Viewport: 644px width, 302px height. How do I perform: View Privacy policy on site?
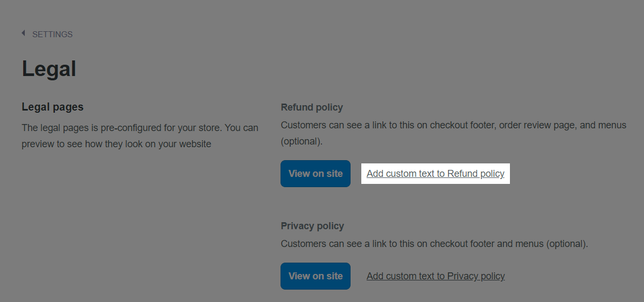click(316, 276)
